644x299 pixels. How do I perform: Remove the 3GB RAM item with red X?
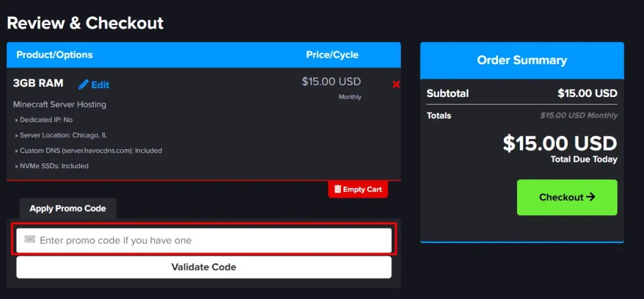[396, 84]
